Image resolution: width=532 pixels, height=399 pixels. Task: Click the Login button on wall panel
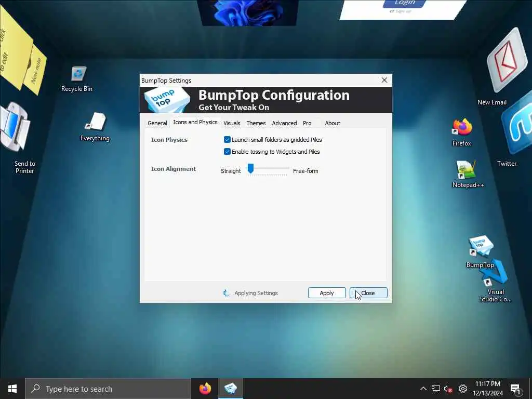404,4
